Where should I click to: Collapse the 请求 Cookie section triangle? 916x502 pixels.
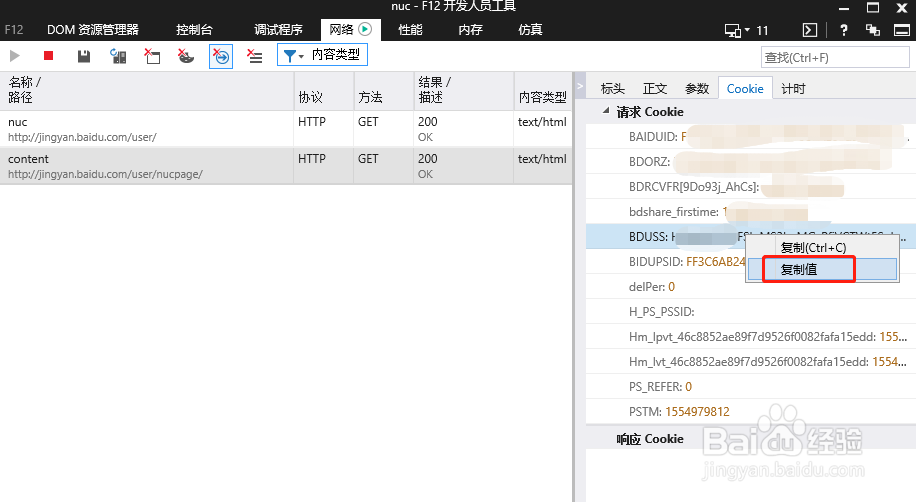(606, 110)
